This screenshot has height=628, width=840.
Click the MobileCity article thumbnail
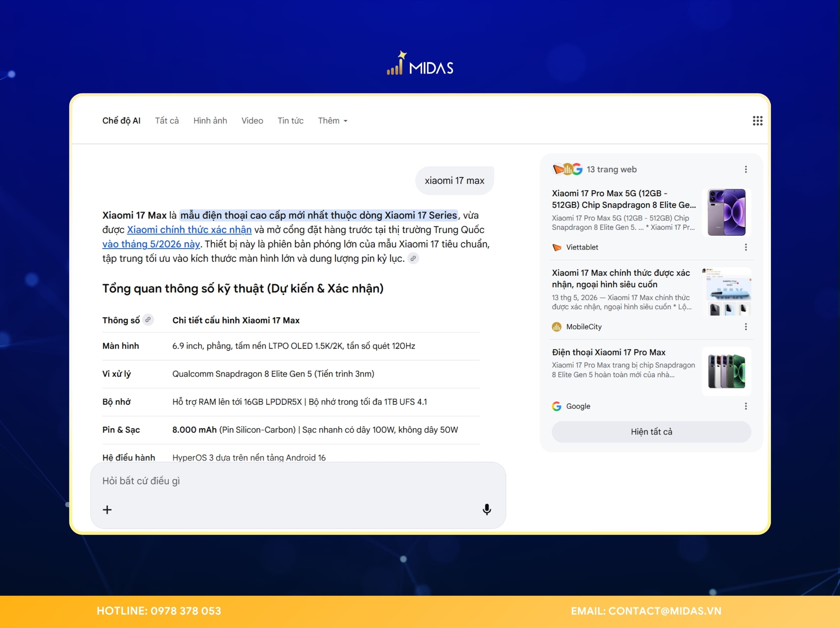(x=726, y=292)
